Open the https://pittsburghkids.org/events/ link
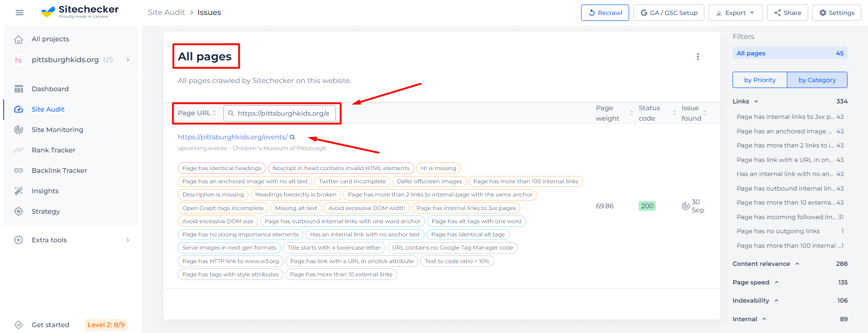This screenshot has height=333, width=868. [233, 137]
